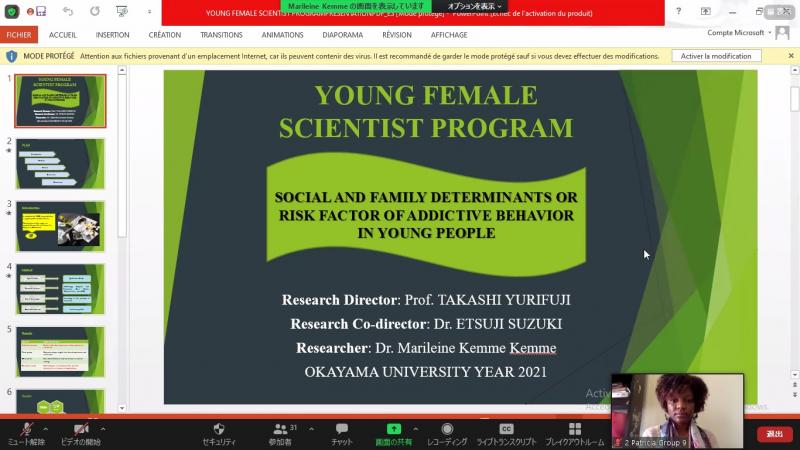Open the FICHIER tab

coord(19,35)
